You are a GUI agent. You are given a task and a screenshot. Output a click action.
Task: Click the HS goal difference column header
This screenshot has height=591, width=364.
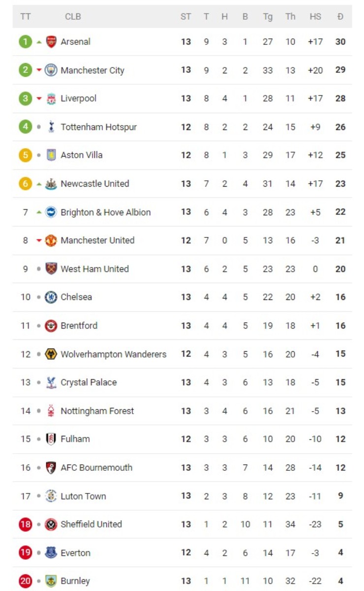[x=315, y=16]
